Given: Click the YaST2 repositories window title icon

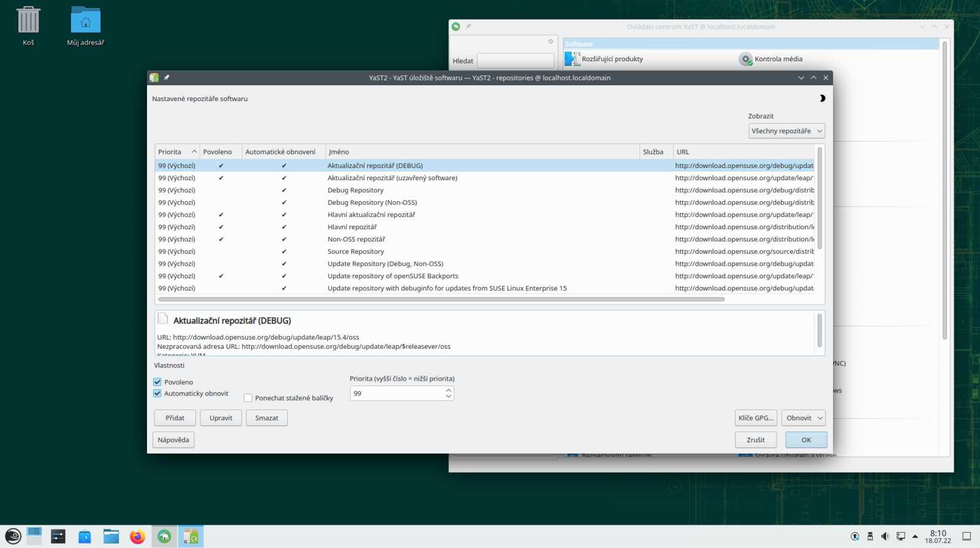Looking at the screenshot, I should (x=154, y=78).
